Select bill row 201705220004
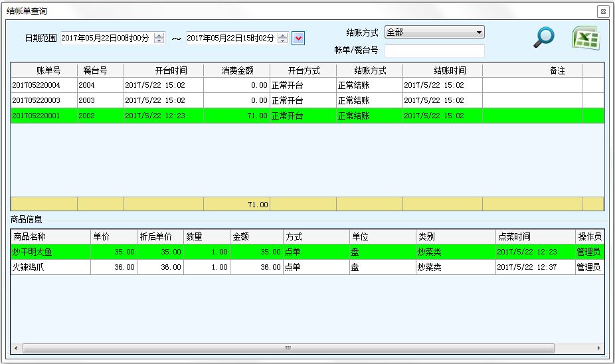This screenshot has height=364, width=615. 307,85
